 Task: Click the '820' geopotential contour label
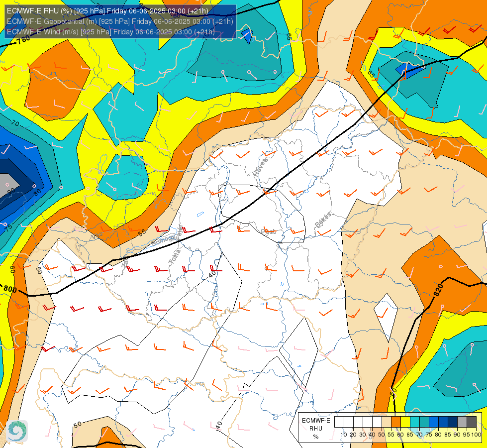[438, 290]
